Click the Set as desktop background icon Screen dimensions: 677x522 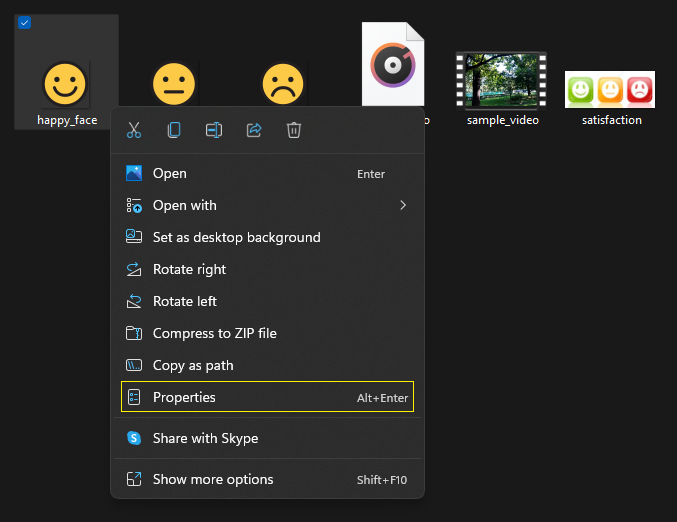click(134, 237)
